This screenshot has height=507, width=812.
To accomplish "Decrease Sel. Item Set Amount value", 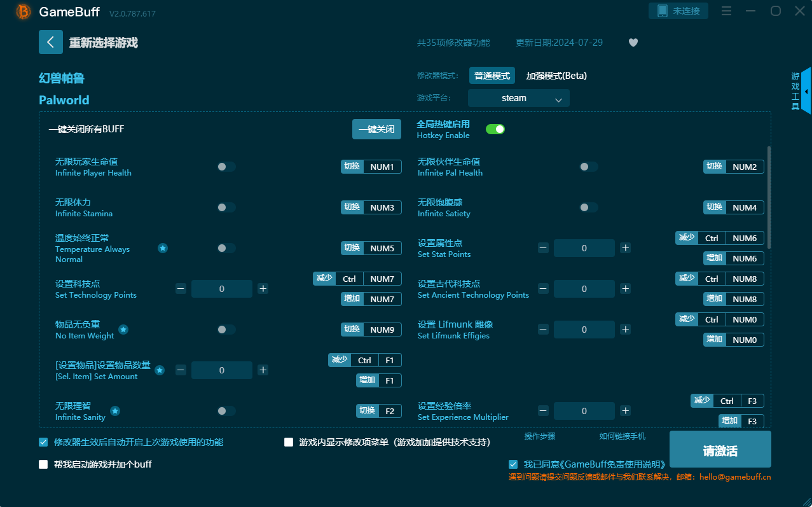I will tap(181, 370).
